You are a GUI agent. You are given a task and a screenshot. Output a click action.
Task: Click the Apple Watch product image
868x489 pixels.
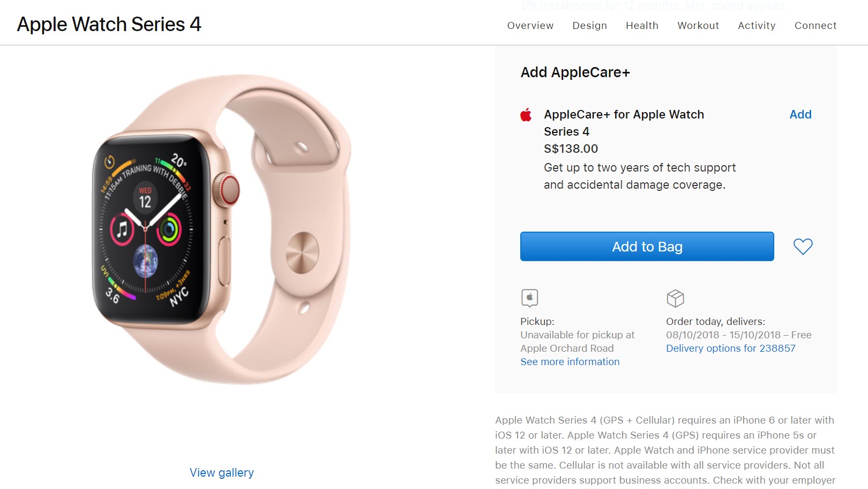click(x=221, y=229)
